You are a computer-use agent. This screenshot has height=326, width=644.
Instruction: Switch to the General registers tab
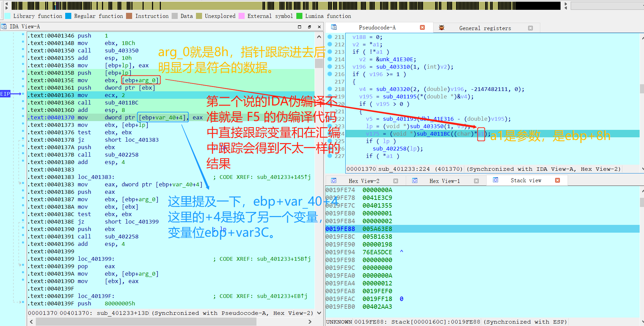tap(485, 28)
